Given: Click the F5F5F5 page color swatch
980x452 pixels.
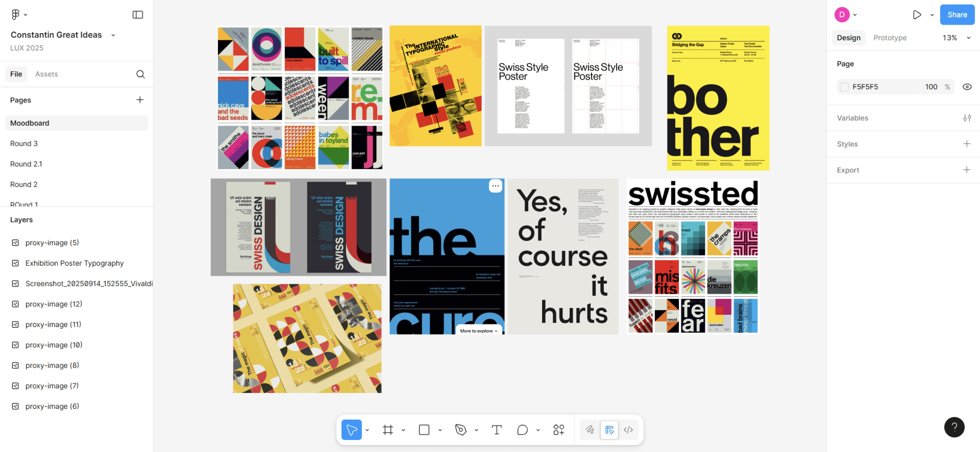Looking at the screenshot, I should coord(844,87).
